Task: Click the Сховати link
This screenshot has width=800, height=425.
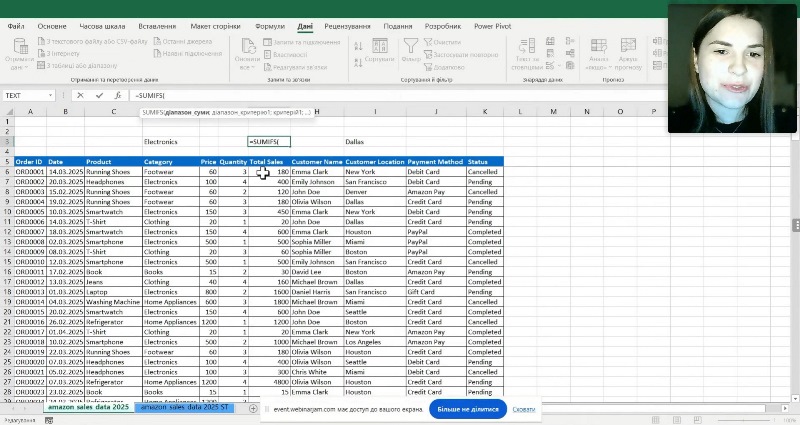Action: coord(524,409)
